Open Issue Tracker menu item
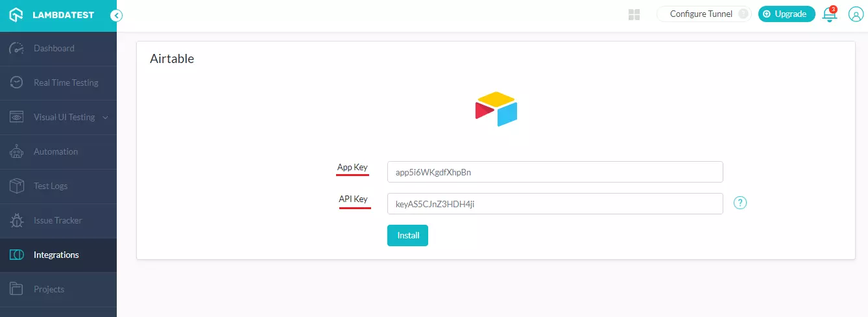The height and width of the screenshot is (317, 868). coord(58,221)
